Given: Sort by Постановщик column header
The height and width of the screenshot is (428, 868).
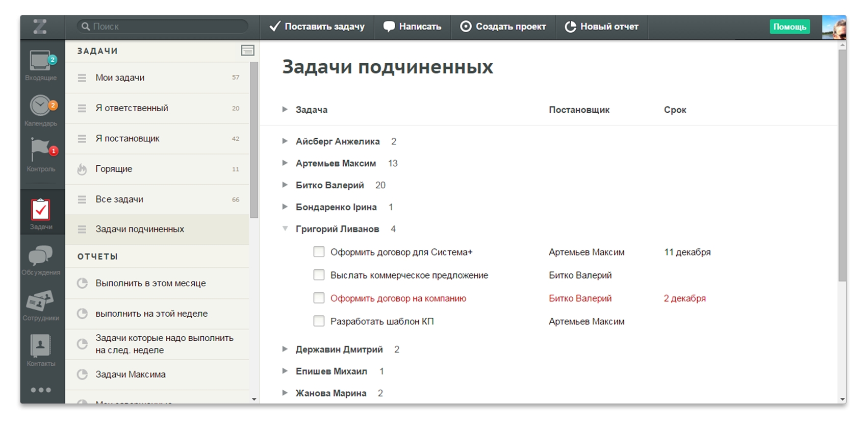Looking at the screenshot, I should (579, 110).
